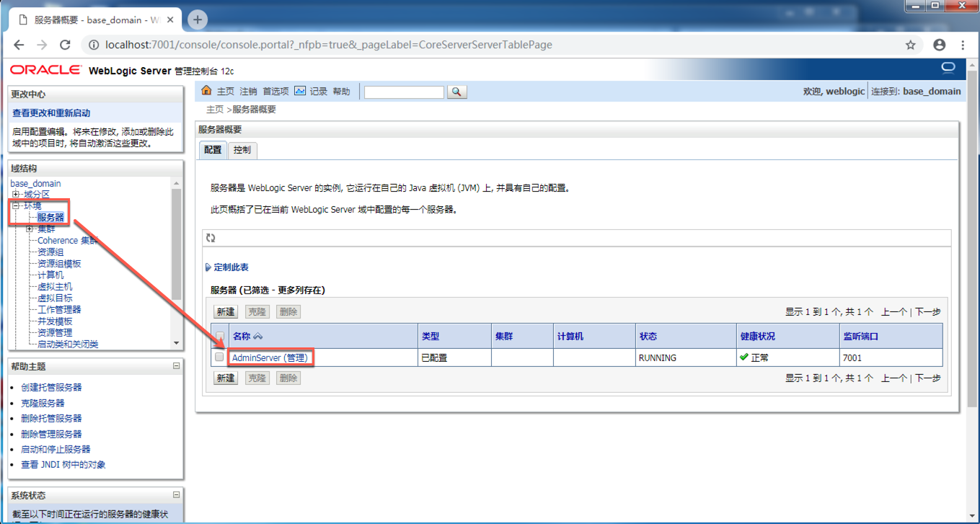Select 虚拟目标 in the tree
Viewport: 980px width, 524px height.
(55, 298)
